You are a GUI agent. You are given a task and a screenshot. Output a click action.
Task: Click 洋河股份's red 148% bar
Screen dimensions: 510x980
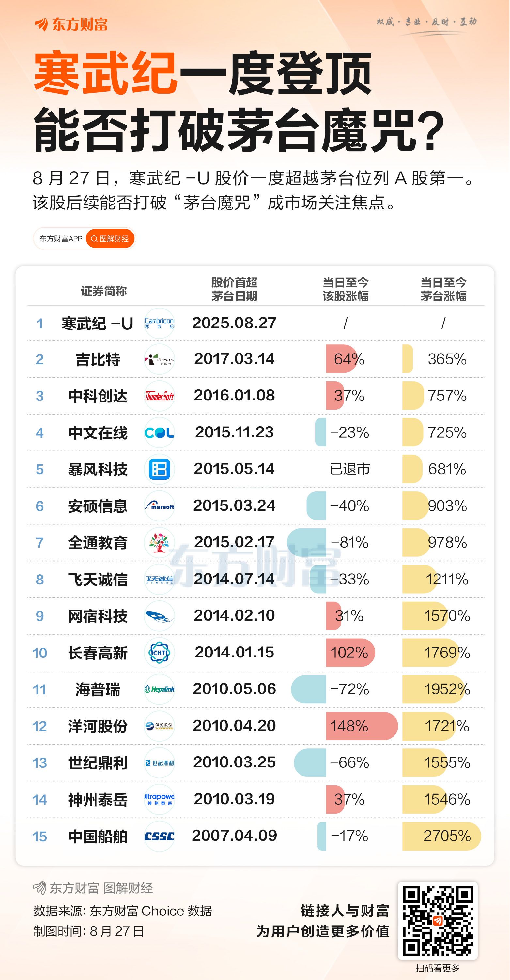pyautogui.click(x=362, y=726)
